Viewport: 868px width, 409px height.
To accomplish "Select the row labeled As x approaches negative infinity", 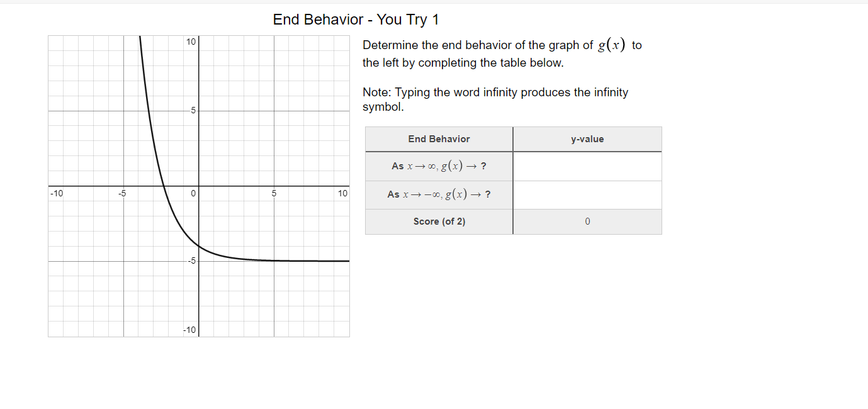I will pyautogui.click(x=438, y=194).
